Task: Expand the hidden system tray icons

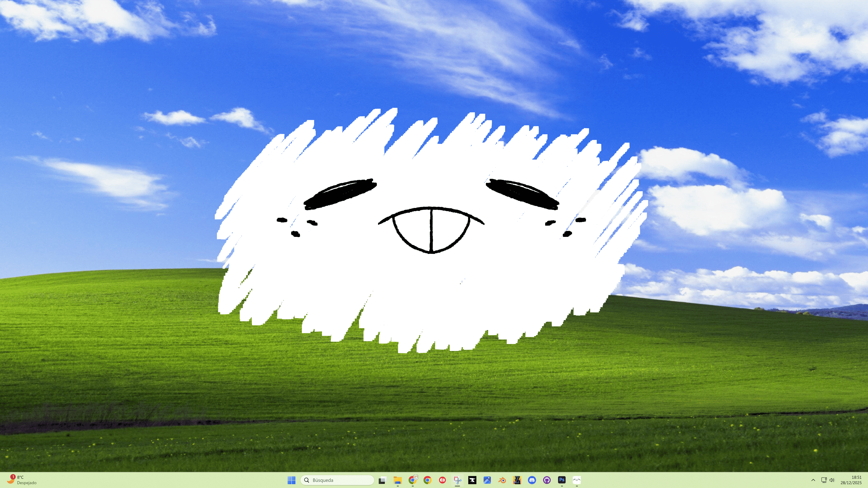Action: [813, 480]
